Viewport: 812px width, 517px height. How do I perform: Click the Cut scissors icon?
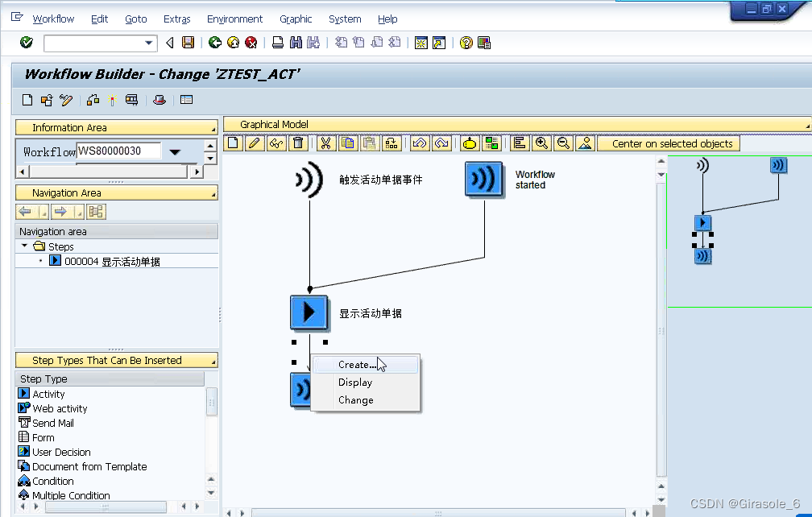325,143
